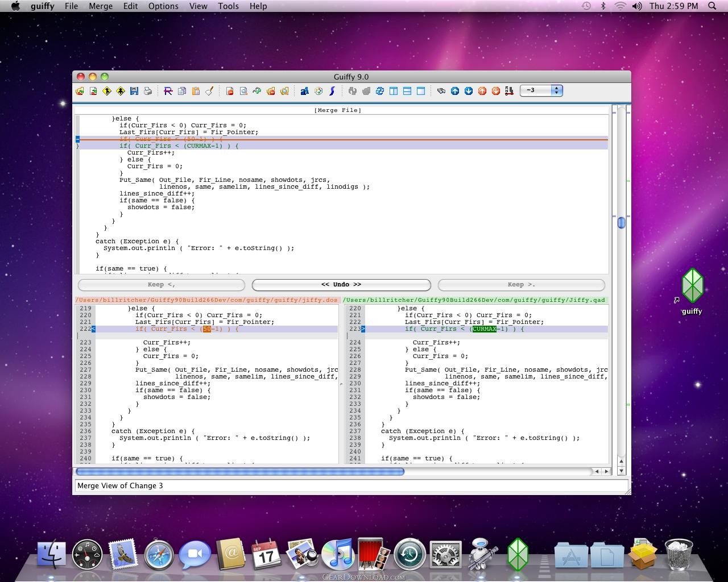Viewport: 728px width, 582px height.
Task: Switch to side-by-side split view icon
Action: click(x=394, y=91)
